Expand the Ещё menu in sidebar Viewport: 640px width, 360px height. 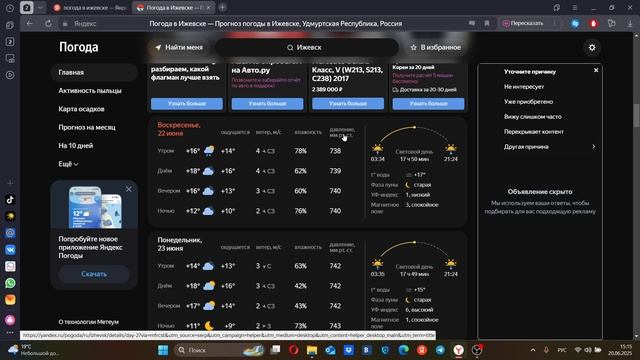point(68,164)
